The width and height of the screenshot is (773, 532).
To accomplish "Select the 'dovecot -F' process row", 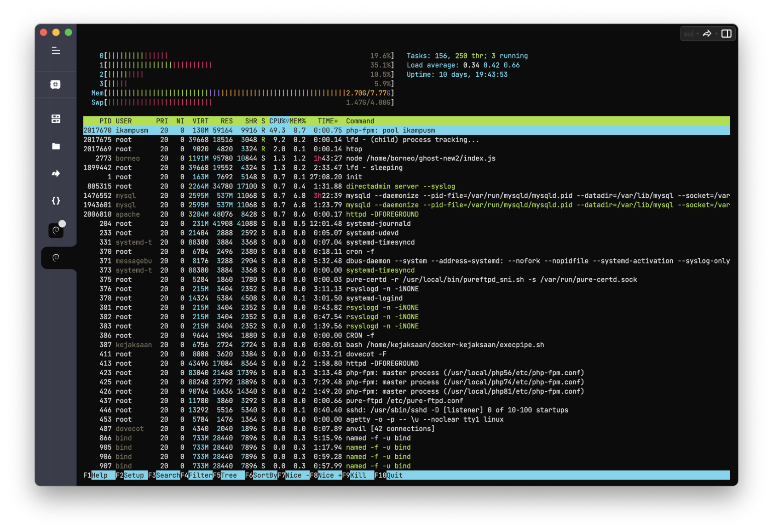I will pos(406,354).
